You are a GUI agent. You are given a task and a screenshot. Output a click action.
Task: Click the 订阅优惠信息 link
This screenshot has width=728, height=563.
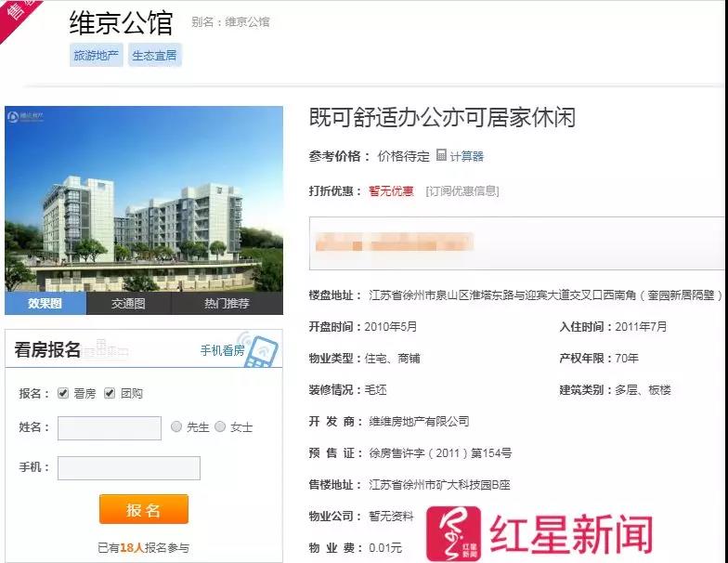[x=462, y=191]
